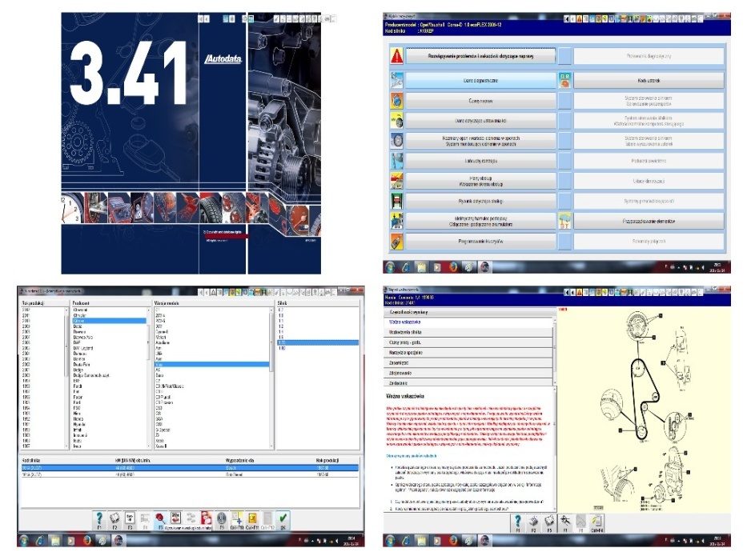747x560 pixels.
Task: Open Firefox from the Opel Corsa window taskbar
Action: click(x=453, y=266)
